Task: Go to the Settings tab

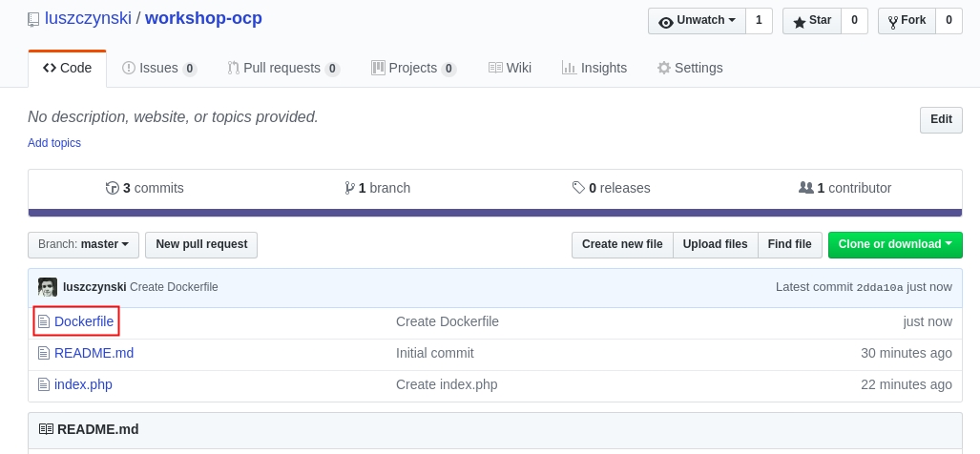Action: [x=689, y=68]
